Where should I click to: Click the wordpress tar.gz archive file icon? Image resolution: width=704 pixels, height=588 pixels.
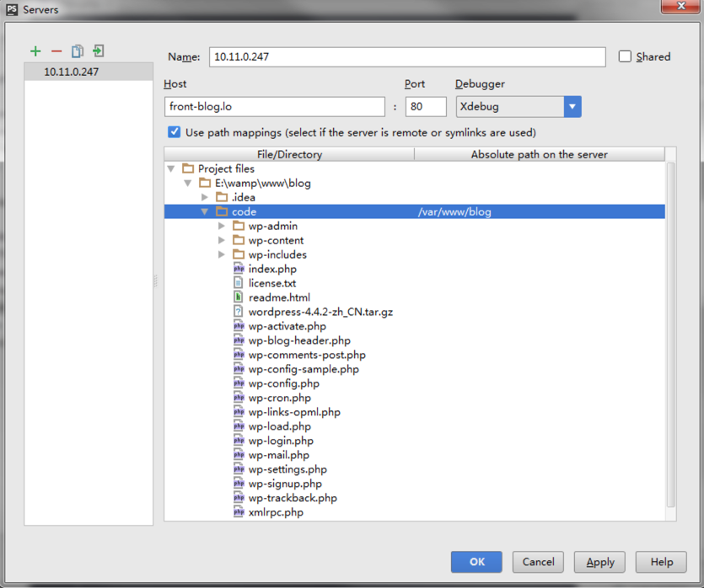pos(239,312)
